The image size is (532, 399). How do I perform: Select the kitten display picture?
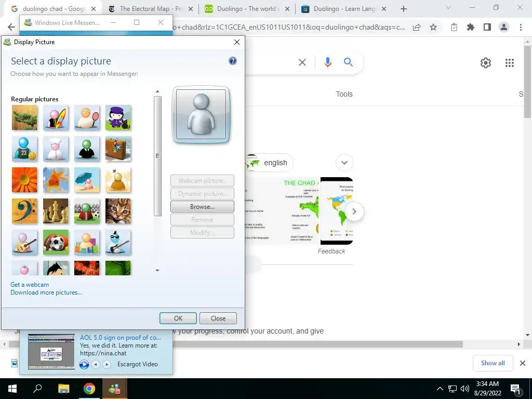(118, 211)
